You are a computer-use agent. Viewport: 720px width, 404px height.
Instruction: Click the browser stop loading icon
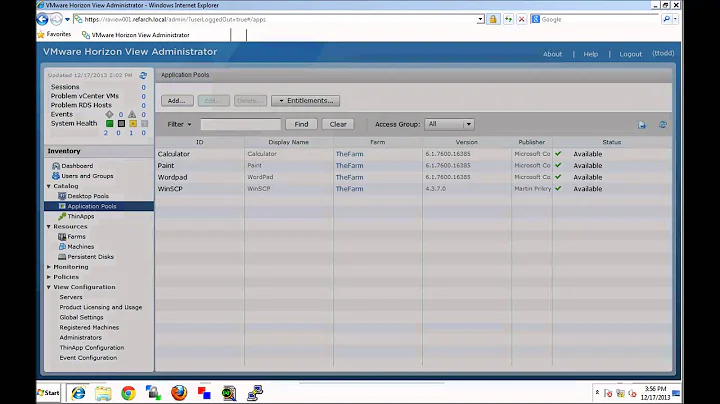[522, 19]
